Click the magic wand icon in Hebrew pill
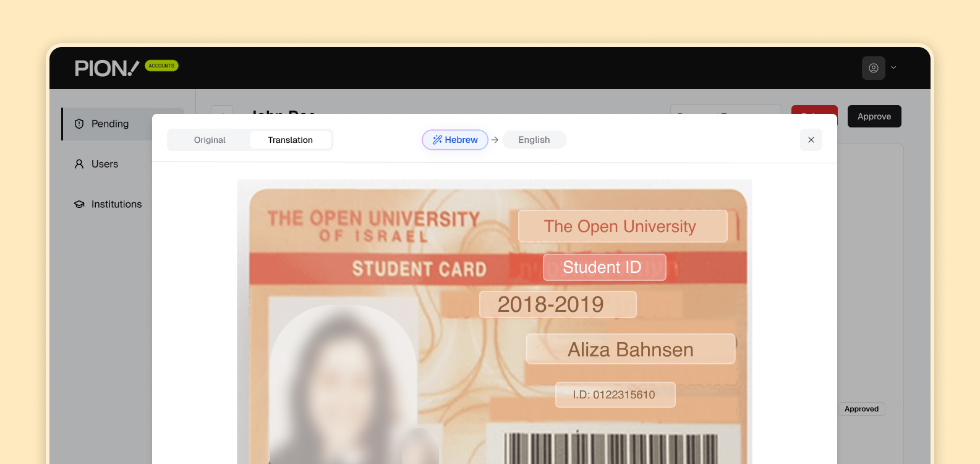The height and width of the screenshot is (464, 980). coord(437,140)
